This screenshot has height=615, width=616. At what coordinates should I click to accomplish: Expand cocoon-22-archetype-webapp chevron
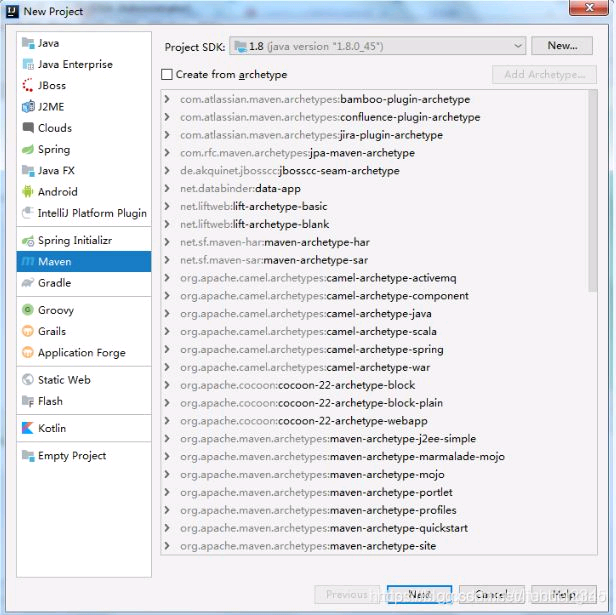(x=167, y=420)
